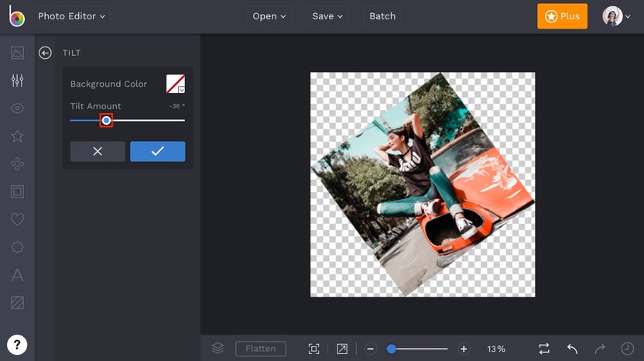The width and height of the screenshot is (644, 361).
Task: Open the Overlays heart icon
Action: (x=17, y=219)
